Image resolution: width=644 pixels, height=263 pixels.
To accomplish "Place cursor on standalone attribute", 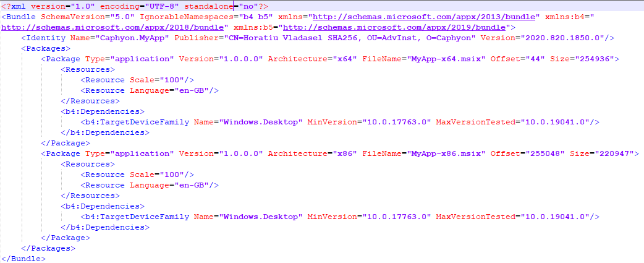I will point(209,7).
